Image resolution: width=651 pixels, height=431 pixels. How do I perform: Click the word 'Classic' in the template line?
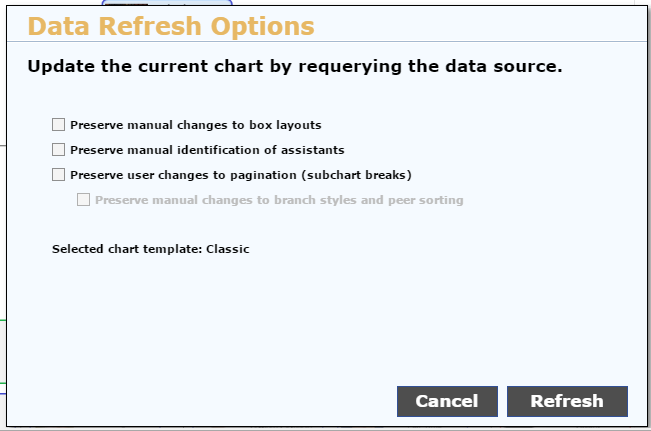point(227,248)
